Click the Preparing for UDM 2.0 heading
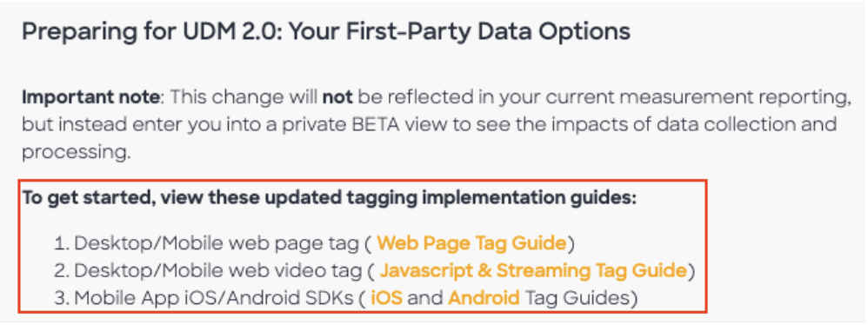Screen dimensions: 868x325 tap(325, 32)
